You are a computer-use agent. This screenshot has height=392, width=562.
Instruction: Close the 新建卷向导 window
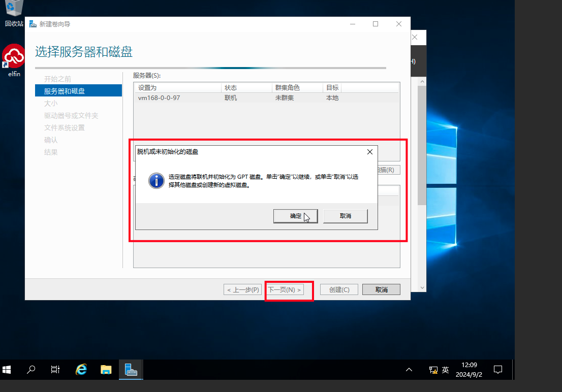click(398, 24)
